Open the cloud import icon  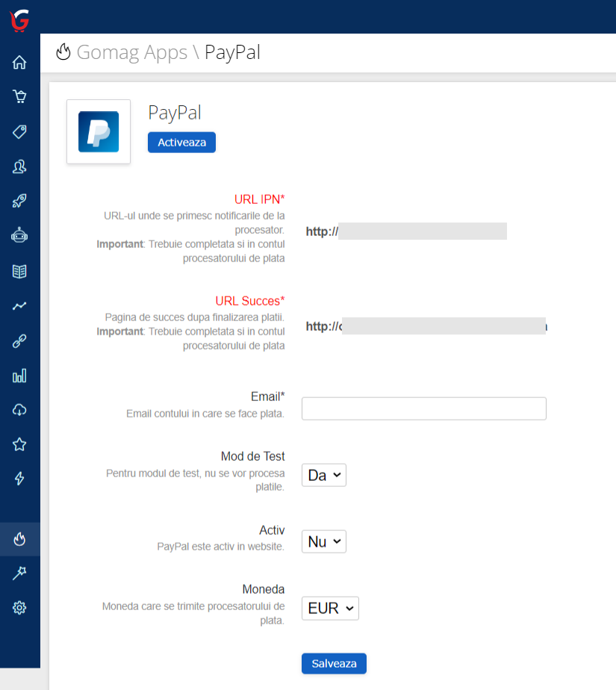tap(19, 409)
